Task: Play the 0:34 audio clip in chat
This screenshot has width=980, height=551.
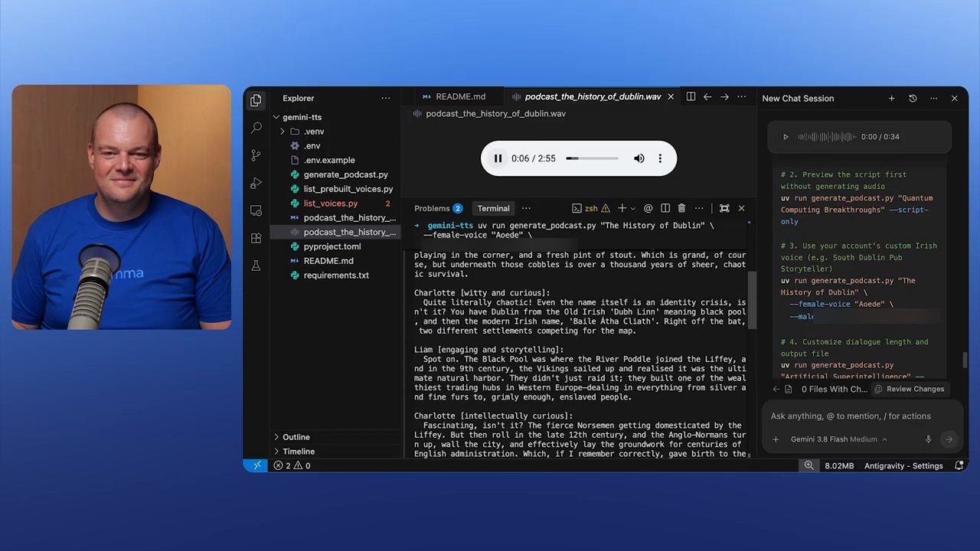Action: tap(785, 137)
